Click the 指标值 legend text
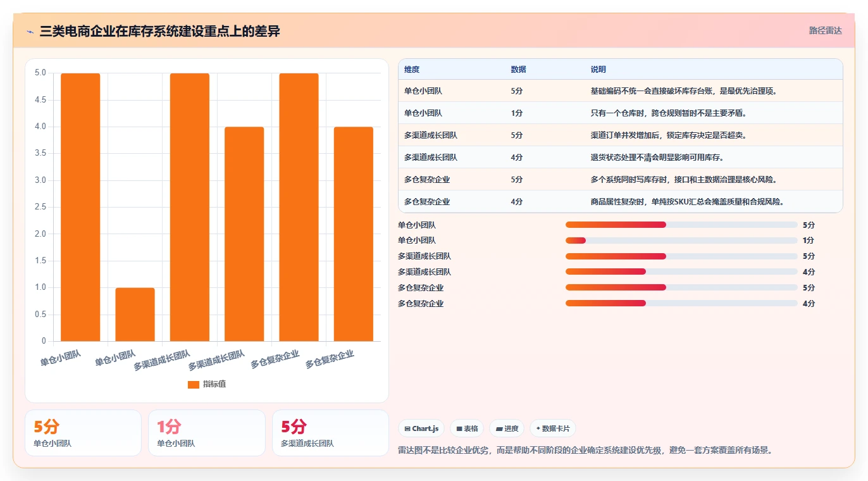This screenshot has width=868, height=481. pyautogui.click(x=214, y=384)
